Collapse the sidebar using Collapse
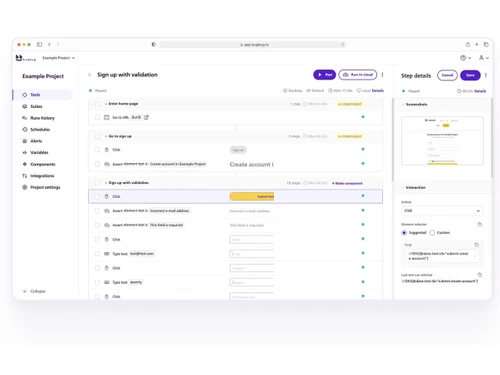 coord(34,291)
